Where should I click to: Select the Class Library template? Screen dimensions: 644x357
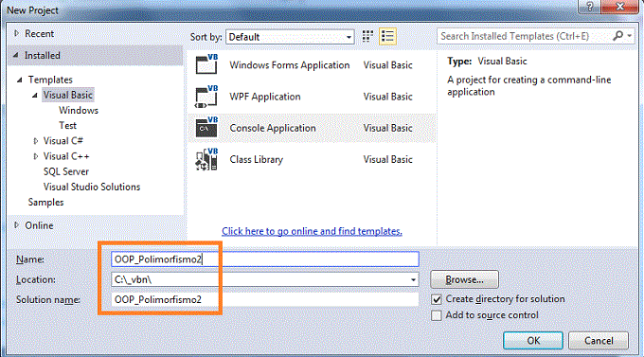pyautogui.click(x=312, y=159)
